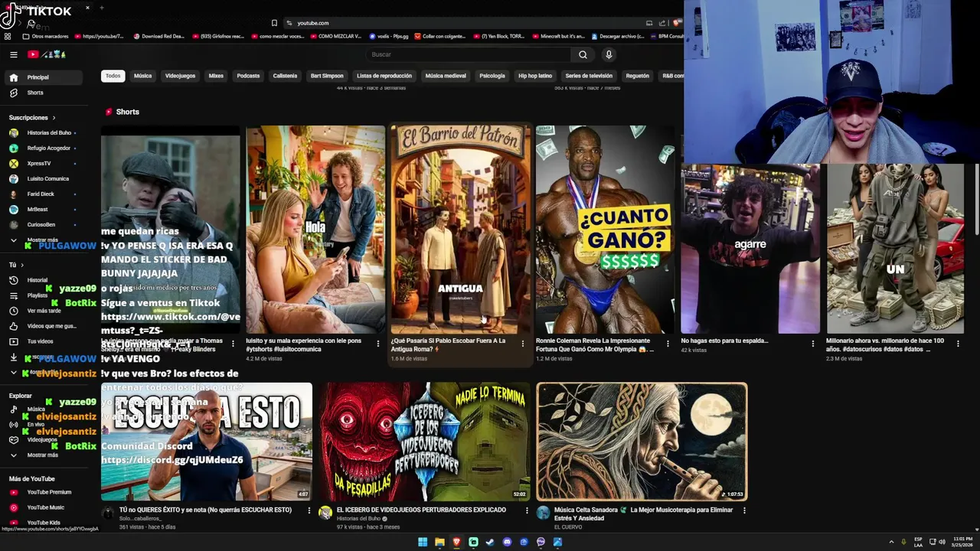The height and width of the screenshot is (551, 980).
Task: Open the BPM Consult bookmark
Action: (x=668, y=36)
